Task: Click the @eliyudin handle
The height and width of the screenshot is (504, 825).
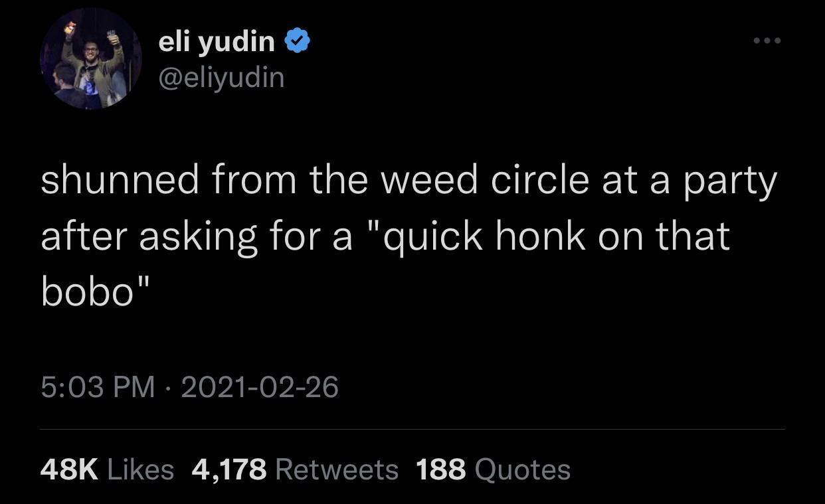Action: click(221, 77)
